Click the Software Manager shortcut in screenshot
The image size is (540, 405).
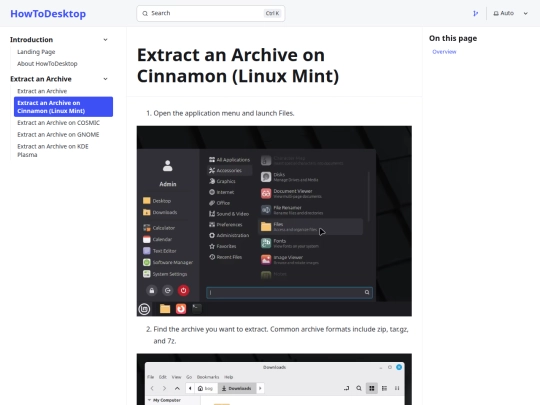168,262
